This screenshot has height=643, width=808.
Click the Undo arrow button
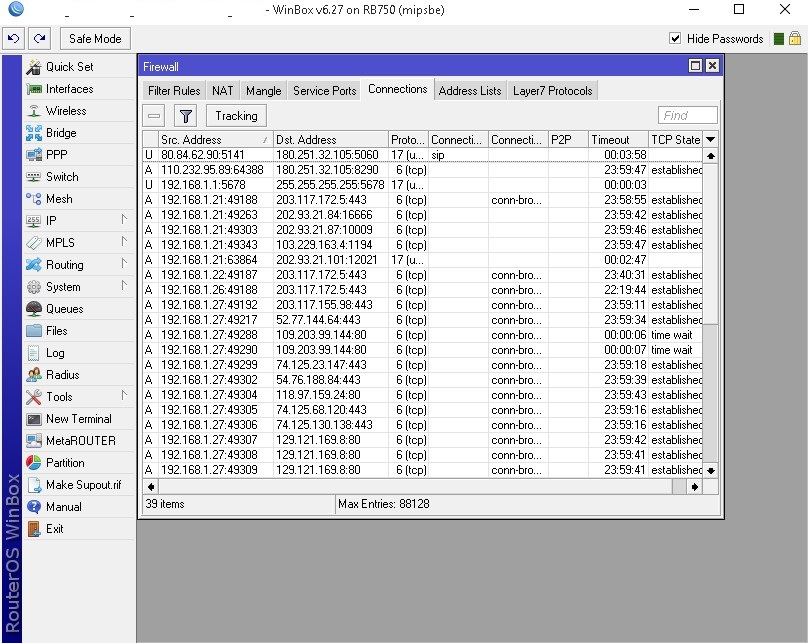pyautogui.click(x=13, y=39)
